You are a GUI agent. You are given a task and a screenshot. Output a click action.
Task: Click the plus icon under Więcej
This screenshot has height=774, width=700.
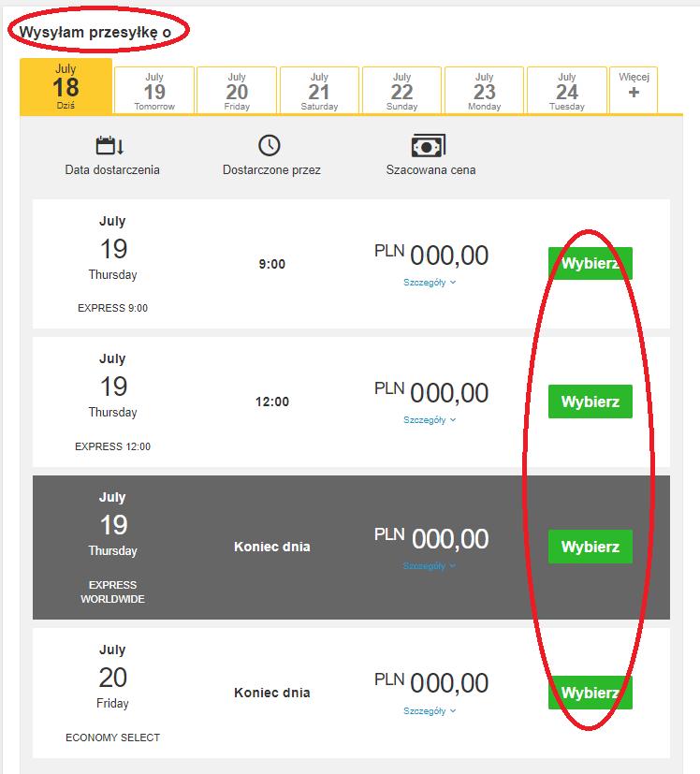(x=634, y=93)
